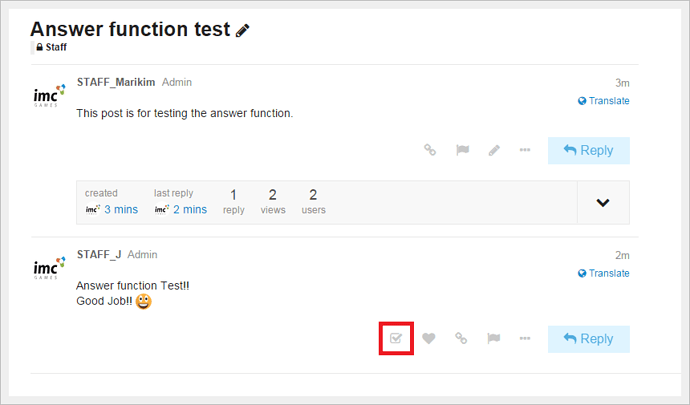Open more actions on STAFF_J's reply

pyautogui.click(x=525, y=338)
